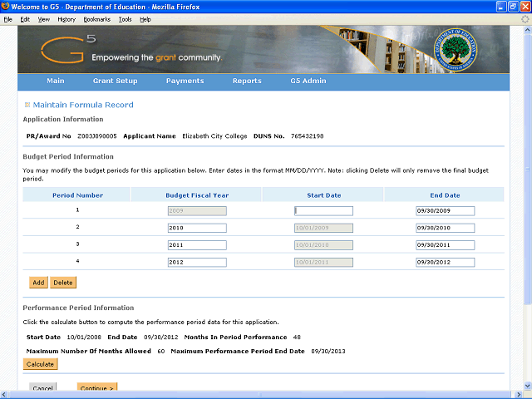Click the Continue > button
This screenshot has width=532, height=399.
(x=97, y=387)
